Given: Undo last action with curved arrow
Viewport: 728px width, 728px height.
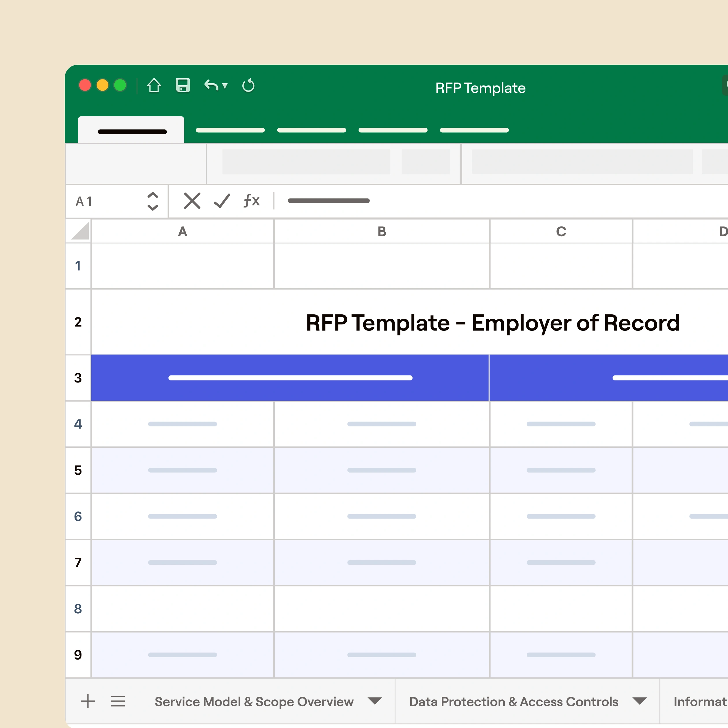Looking at the screenshot, I should [x=211, y=86].
